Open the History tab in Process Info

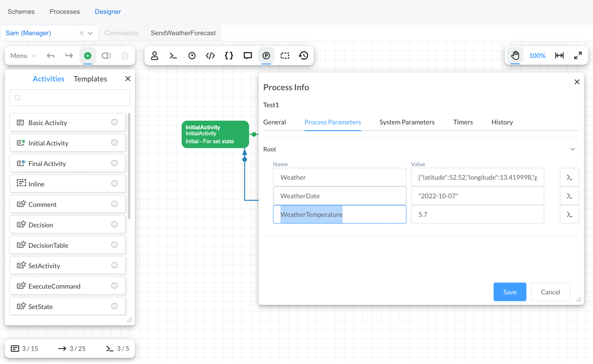pos(502,122)
